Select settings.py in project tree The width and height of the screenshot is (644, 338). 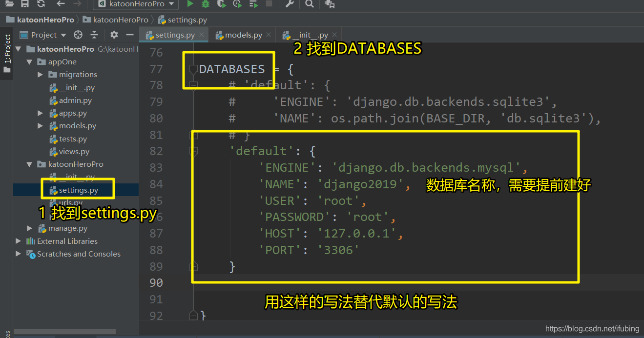pyautogui.click(x=79, y=190)
